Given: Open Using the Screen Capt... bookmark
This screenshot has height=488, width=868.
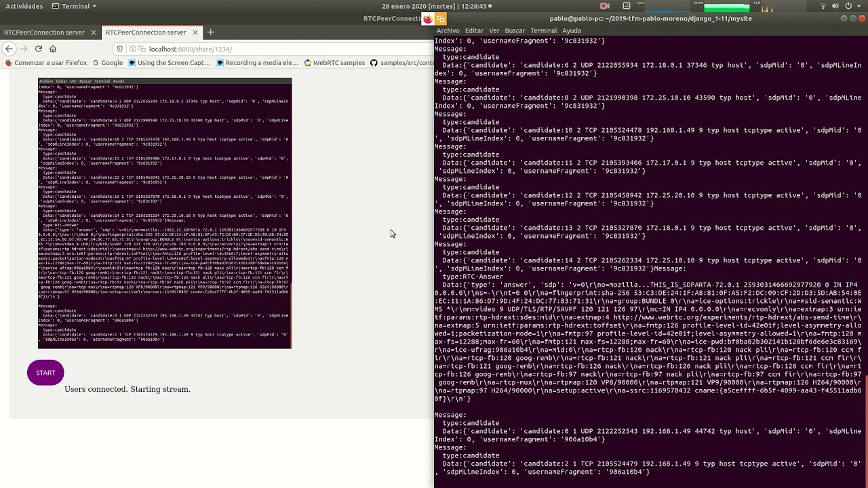Looking at the screenshot, I should [x=170, y=62].
